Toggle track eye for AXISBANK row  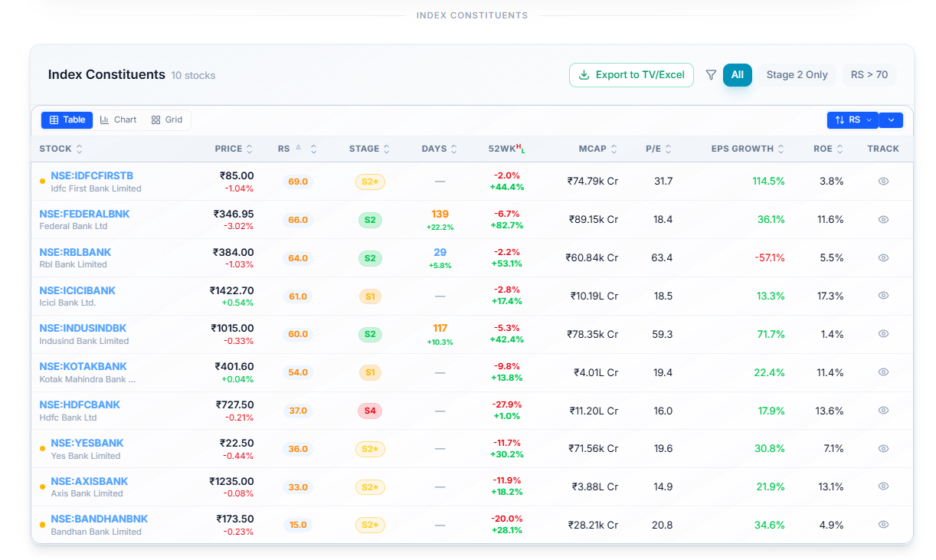tap(883, 486)
